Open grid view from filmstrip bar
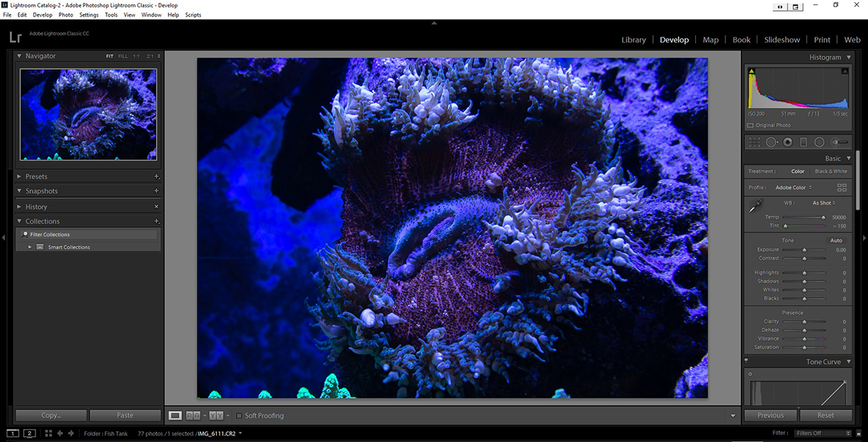The height and width of the screenshot is (442, 868). [48, 433]
